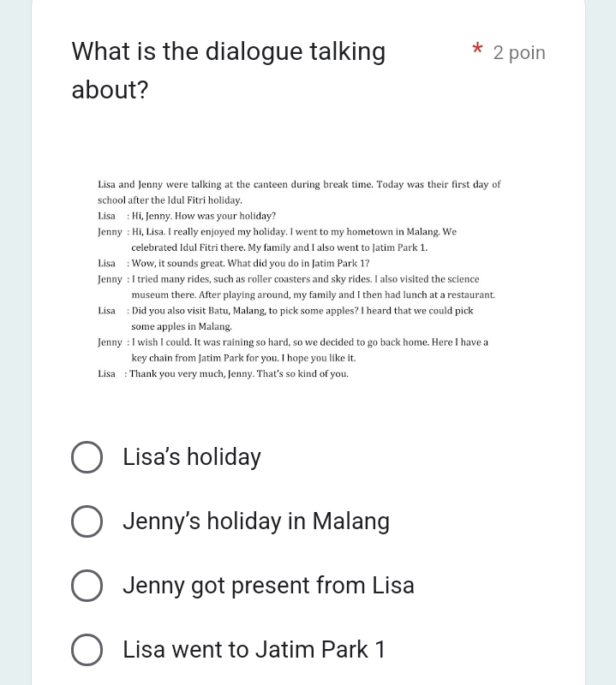Click the line "Hi, Lisa. I really enjoyed my holiday"
Image resolution: width=616 pixels, height=685 pixels.
[x=294, y=240]
